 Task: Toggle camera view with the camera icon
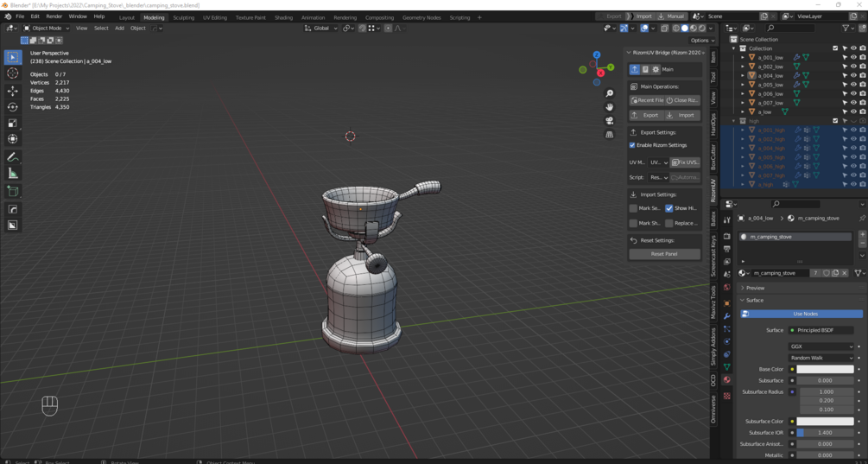click(610, 121)
